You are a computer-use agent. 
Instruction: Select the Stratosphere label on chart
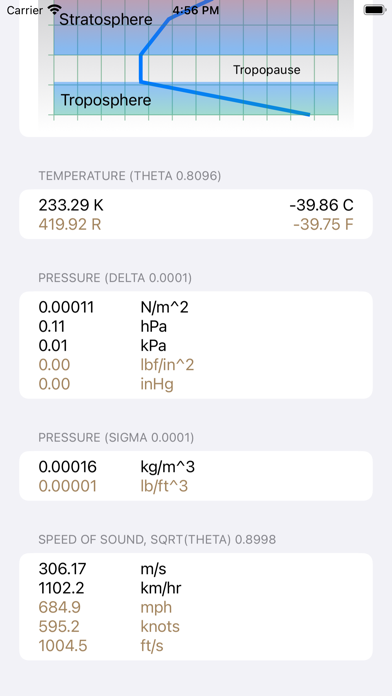[x=106, y=20]
